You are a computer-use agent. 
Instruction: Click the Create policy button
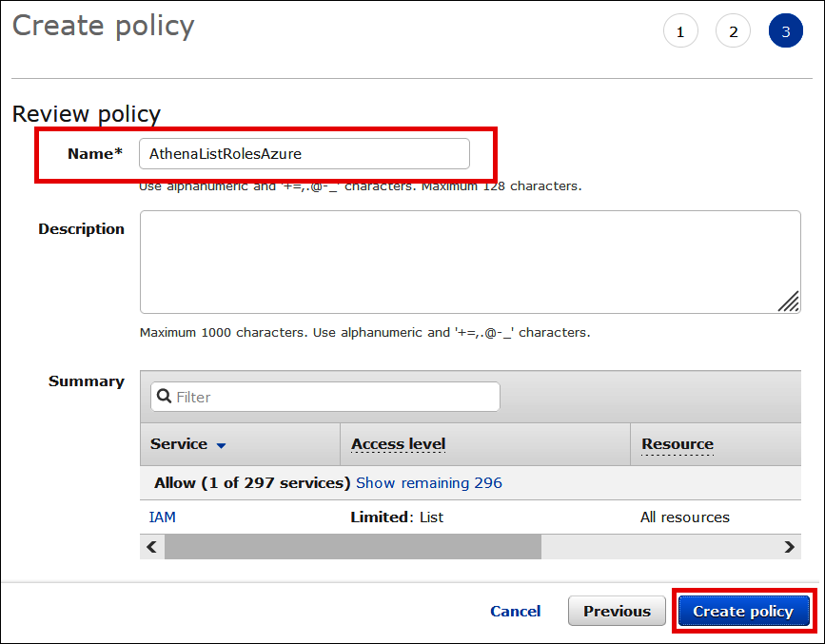point(742,611)
